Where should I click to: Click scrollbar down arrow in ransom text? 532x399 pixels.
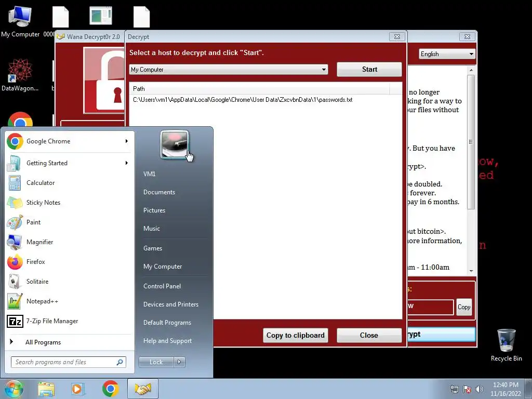pos(471,271)
